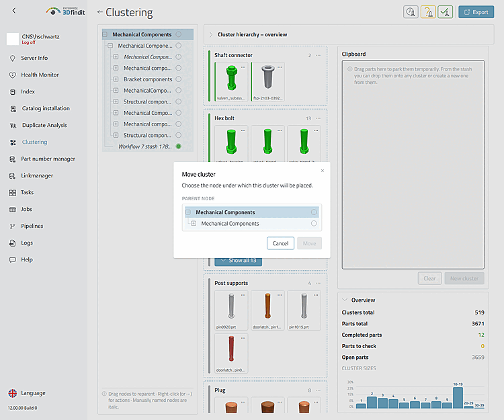The image size is (504, 420).
Task: Click the Clustering sidebar icon
Action: click(x=13, y=142)
